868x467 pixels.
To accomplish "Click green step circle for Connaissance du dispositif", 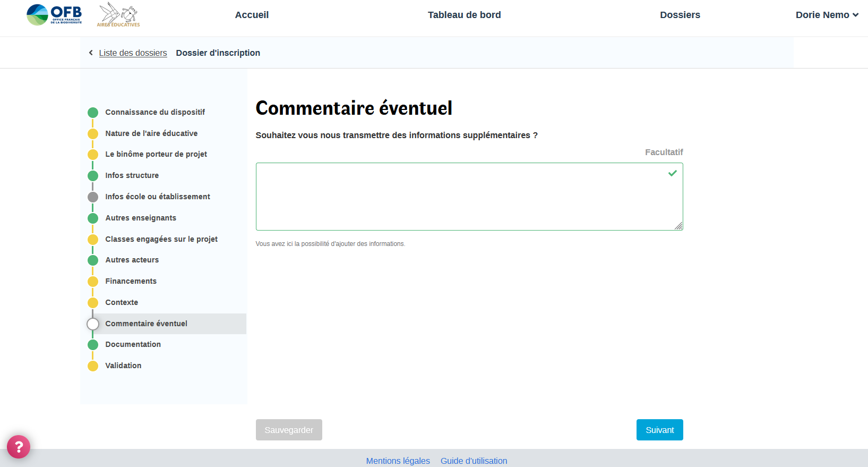I will pos(93,113).
